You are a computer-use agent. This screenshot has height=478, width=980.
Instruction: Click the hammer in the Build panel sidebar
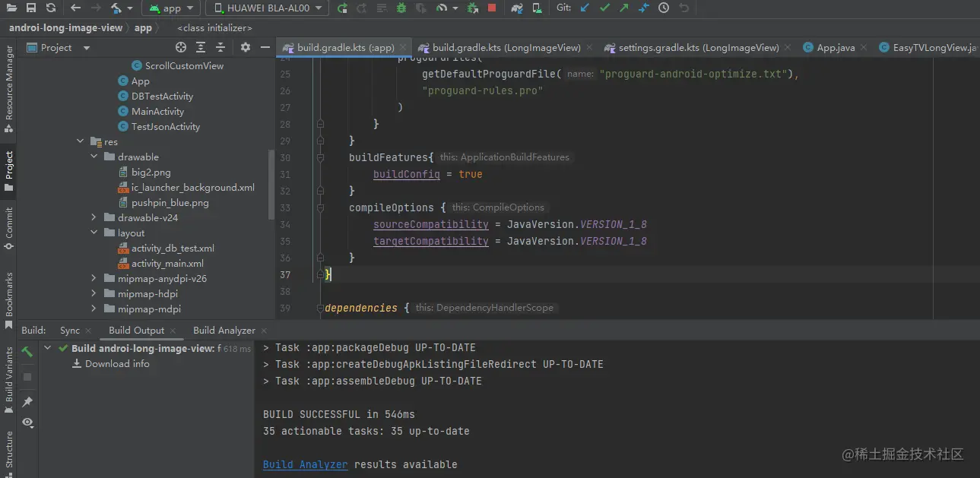click(27, 351)
